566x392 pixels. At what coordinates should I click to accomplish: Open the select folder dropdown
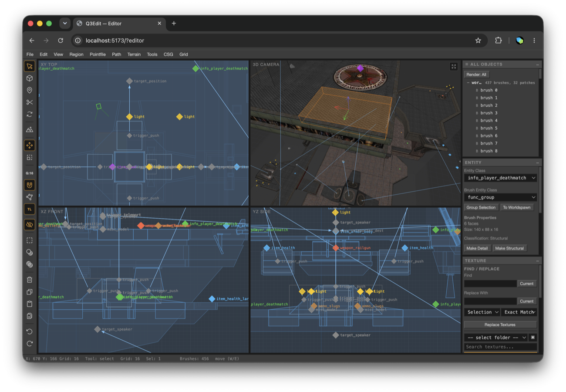pyautogui.click(x=496, y=338)
